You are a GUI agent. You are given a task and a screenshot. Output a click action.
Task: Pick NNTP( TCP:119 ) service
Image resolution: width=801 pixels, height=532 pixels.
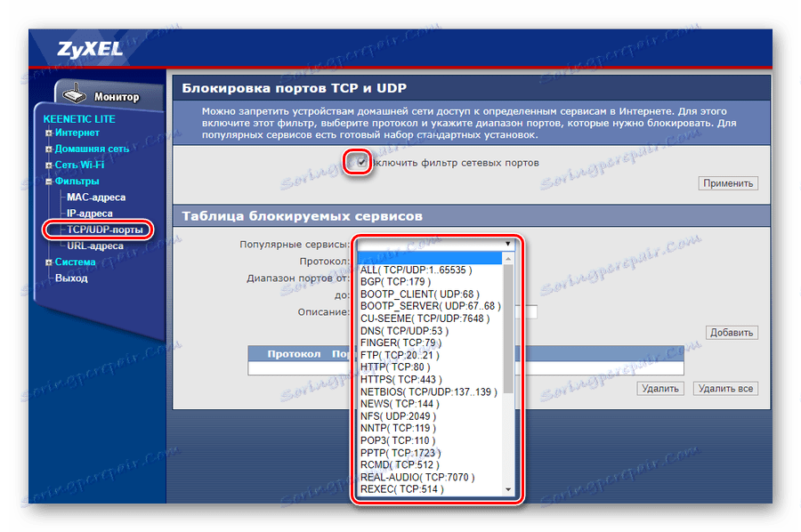click(430, 428)
